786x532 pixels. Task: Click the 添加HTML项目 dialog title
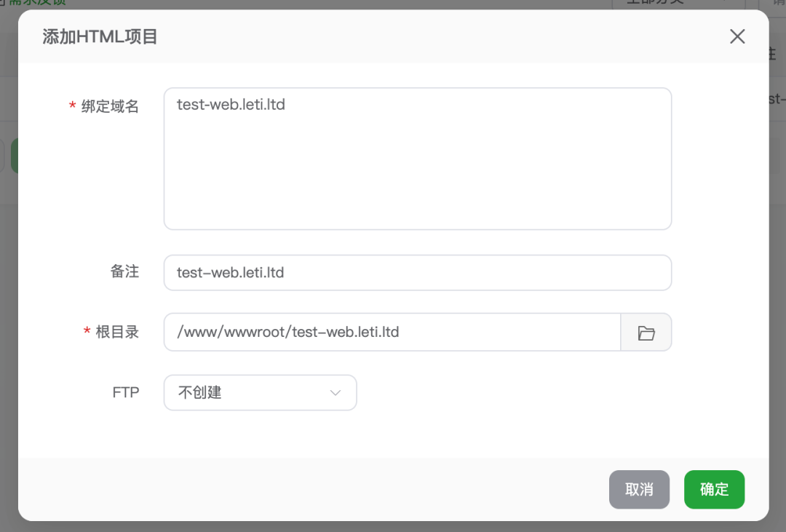(100, 37)
